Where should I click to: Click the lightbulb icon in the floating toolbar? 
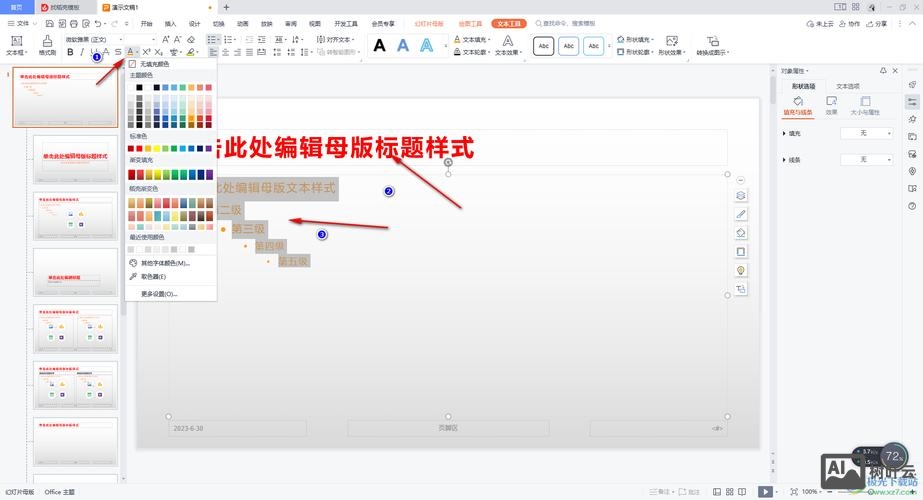tap(741, 270)
